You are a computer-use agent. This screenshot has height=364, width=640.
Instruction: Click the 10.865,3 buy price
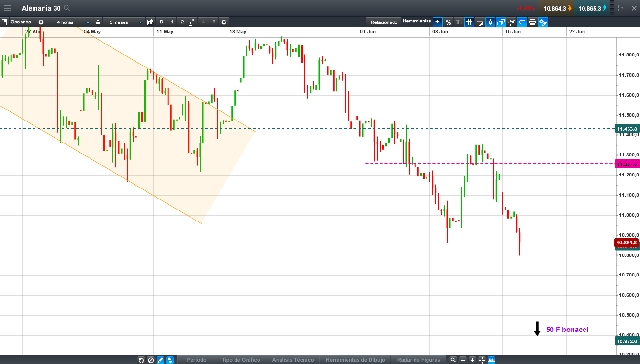pos(591,8)
